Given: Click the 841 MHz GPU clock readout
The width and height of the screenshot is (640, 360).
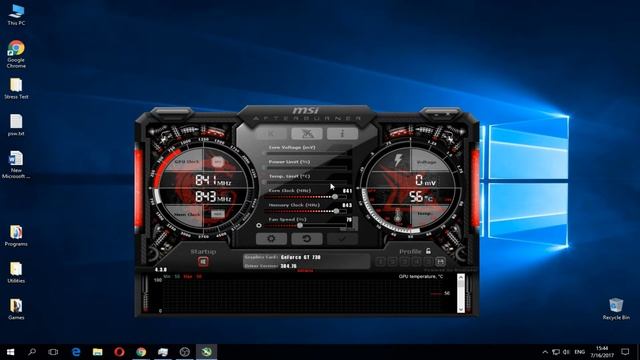Looking at the screenshot, I should point(213,180).
